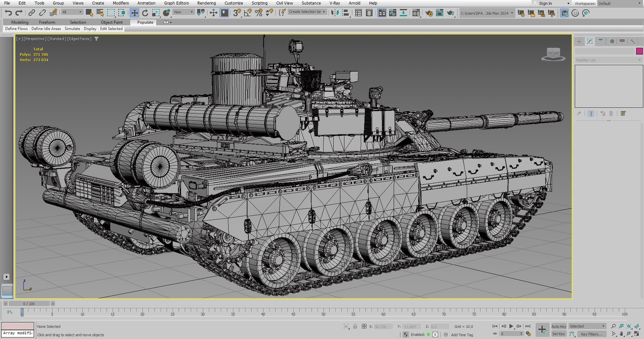The height and width of the screenshot is (339, 644).
Task: Click the Render Production teapot icon
Action: 450,13
